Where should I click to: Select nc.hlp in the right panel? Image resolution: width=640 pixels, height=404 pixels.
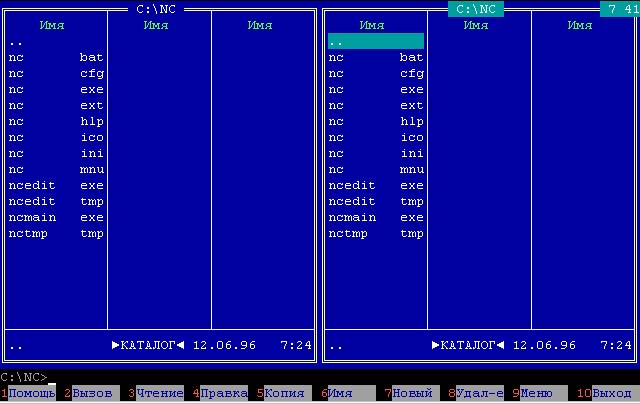376,122
